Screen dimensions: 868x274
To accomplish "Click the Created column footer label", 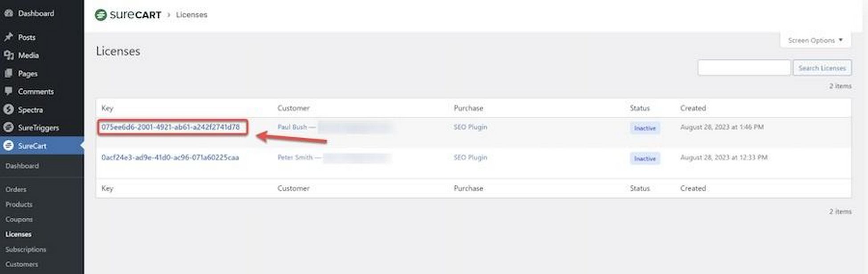I will (x=693, y=188).
